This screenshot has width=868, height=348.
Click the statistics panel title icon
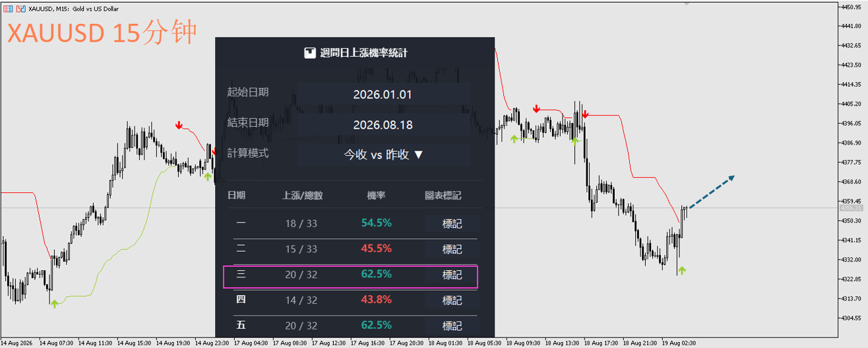(x=309, y=53)
